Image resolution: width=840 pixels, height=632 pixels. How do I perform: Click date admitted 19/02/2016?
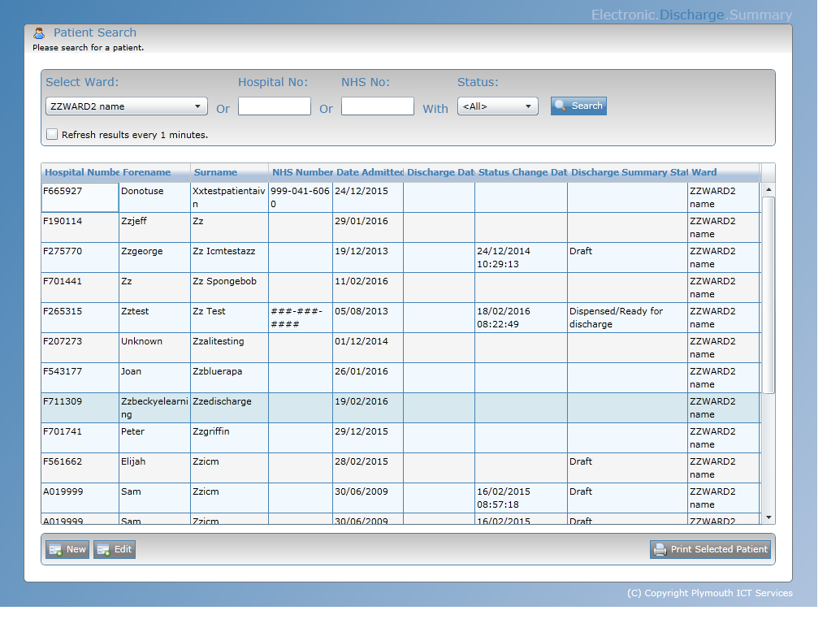point(362,401)
